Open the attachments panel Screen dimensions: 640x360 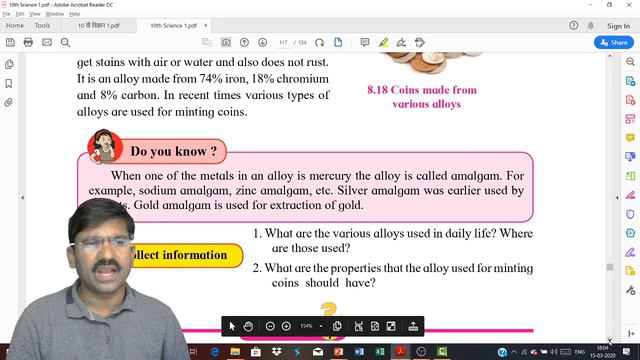9,102
